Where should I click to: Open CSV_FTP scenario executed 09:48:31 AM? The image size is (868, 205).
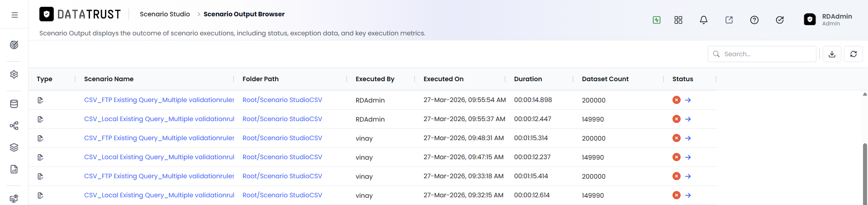click(x=159, y=138)
